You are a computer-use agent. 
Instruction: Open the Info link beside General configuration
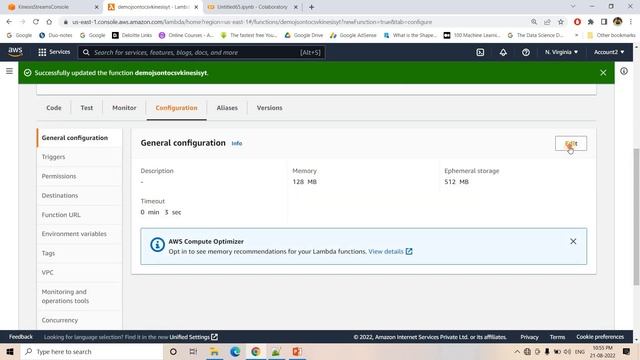click(x=237, y=143)
